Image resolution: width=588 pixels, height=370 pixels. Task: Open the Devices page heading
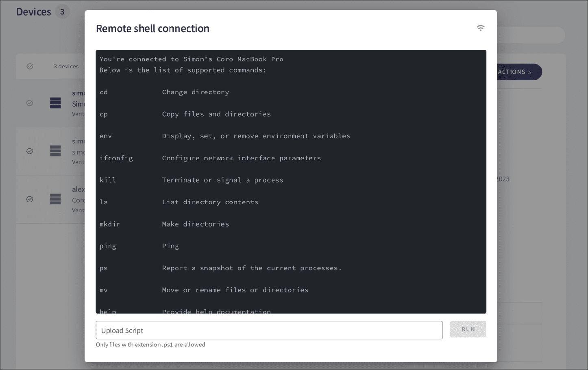pyautogui.click(x=33, y=11)
